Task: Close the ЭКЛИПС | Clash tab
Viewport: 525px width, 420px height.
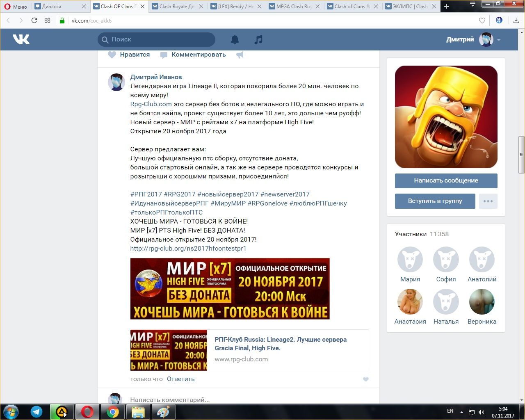Action: click(434, 6)
